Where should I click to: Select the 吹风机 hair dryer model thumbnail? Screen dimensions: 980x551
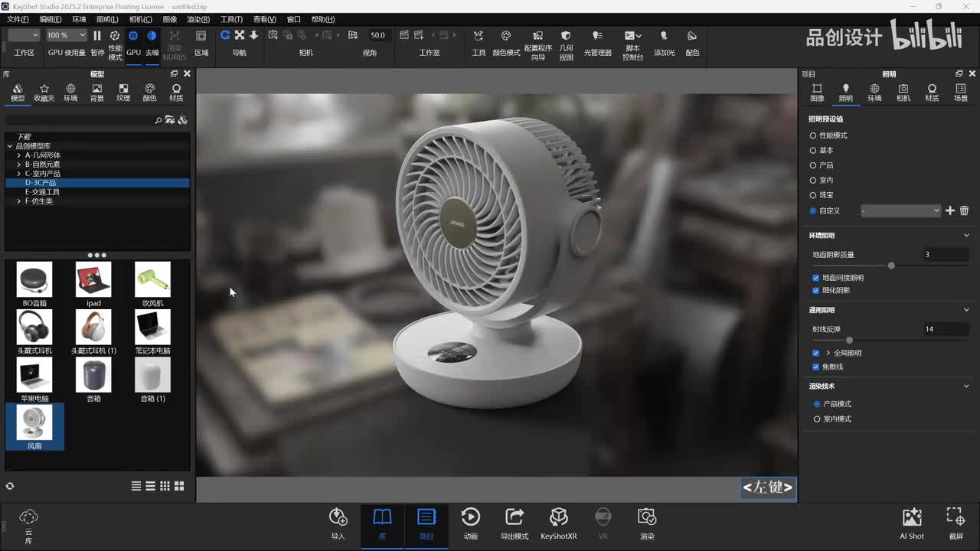(x=152, y=280)
